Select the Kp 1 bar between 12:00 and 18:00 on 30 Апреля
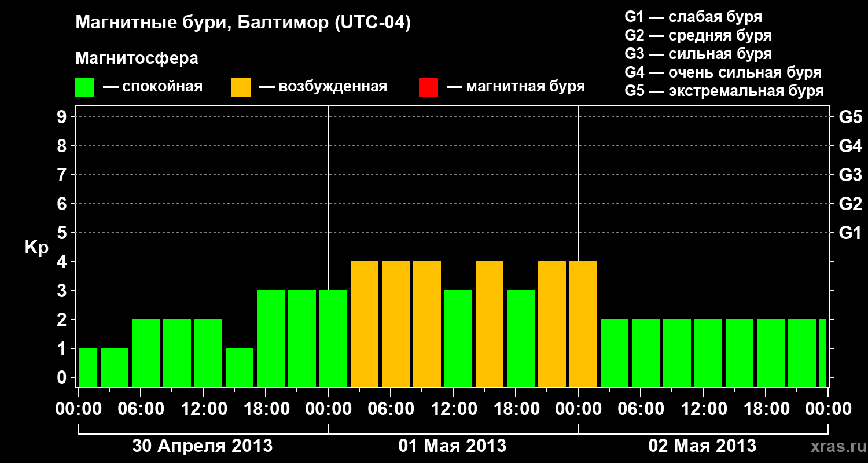The width and height of the screenshot is (868, 463). [x=240, y=367]
